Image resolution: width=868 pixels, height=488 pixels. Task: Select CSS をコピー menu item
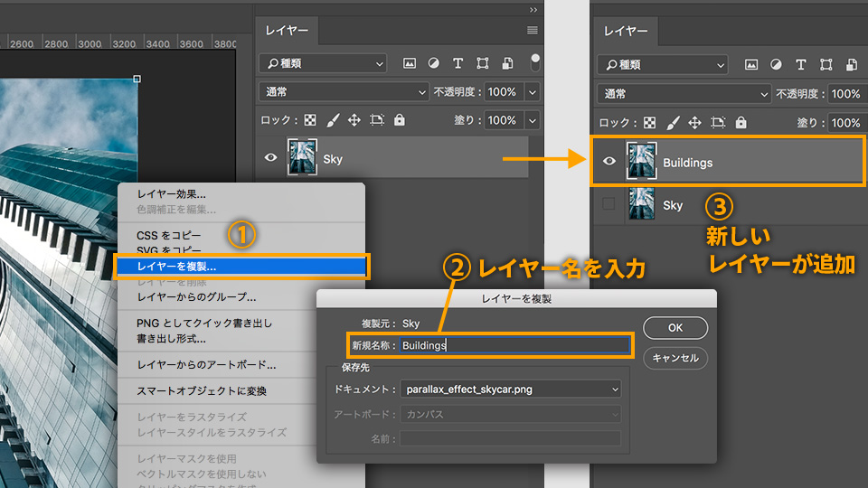169,236
